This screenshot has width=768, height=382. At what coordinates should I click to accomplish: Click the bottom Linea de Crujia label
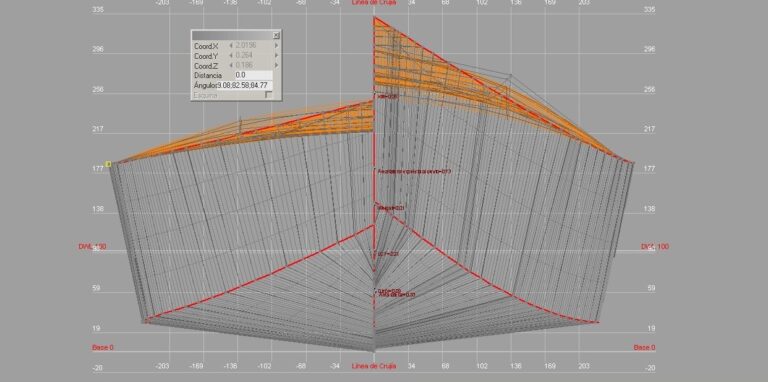click(374, 366)
